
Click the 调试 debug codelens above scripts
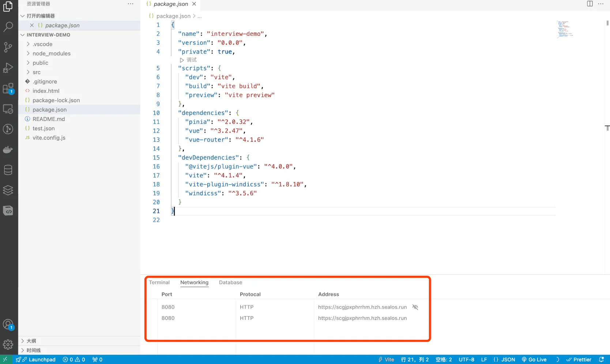coord(188,60)
